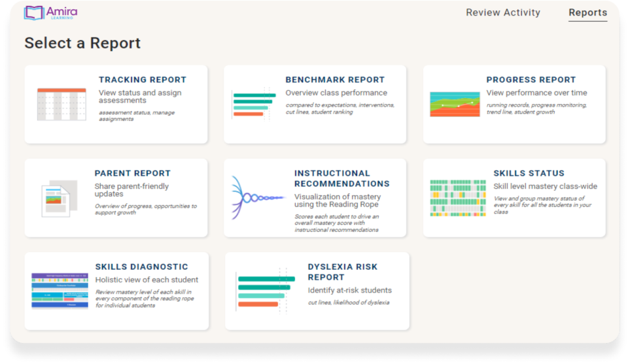
Task: Click the Amira Learning logo
Action: [50, 13]
